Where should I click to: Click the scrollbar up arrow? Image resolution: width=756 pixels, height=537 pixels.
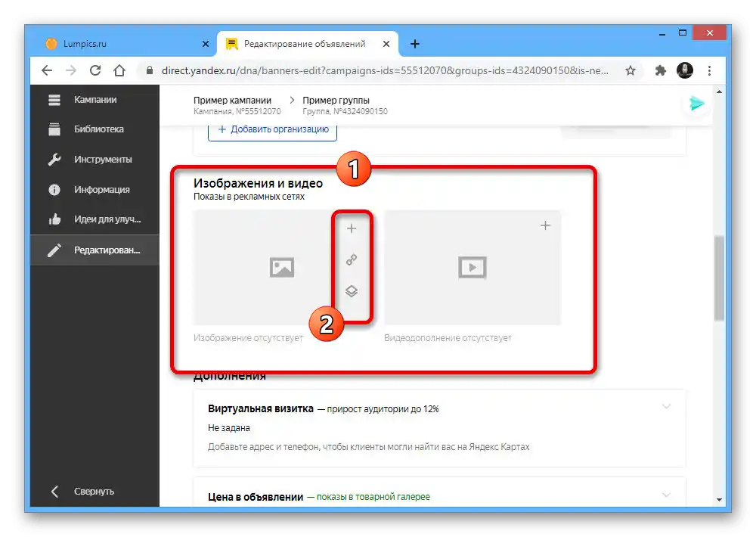click(720, 92)
